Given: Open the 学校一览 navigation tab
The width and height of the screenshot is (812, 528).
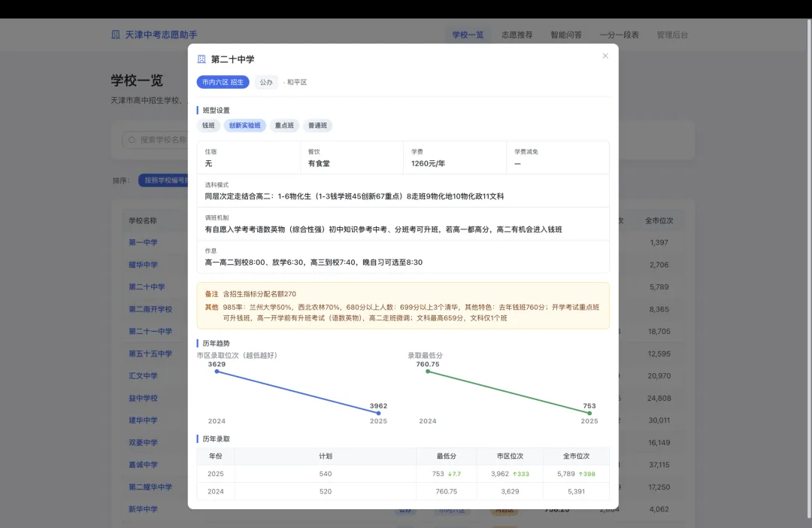Looking at the screenshot, I should point(468,35).
